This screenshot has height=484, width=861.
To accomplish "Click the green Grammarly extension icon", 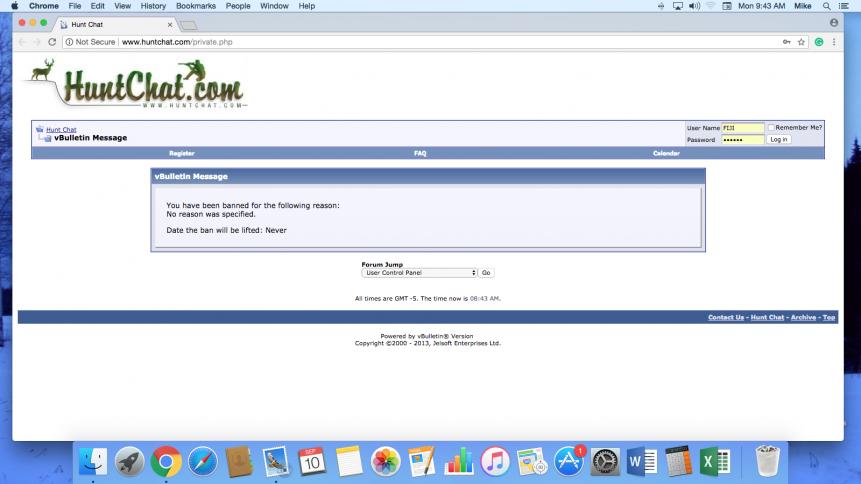I will pos(818,42).
